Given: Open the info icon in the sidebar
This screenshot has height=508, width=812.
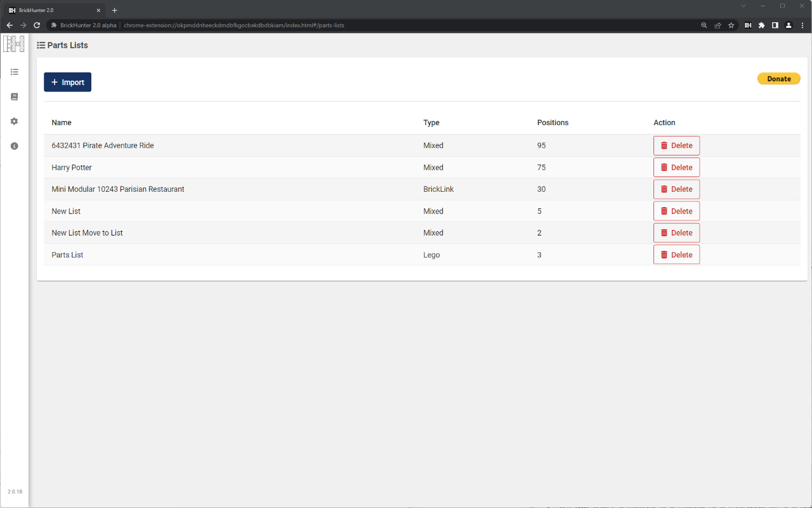Looking at the screenshot, I should [15, 146].
